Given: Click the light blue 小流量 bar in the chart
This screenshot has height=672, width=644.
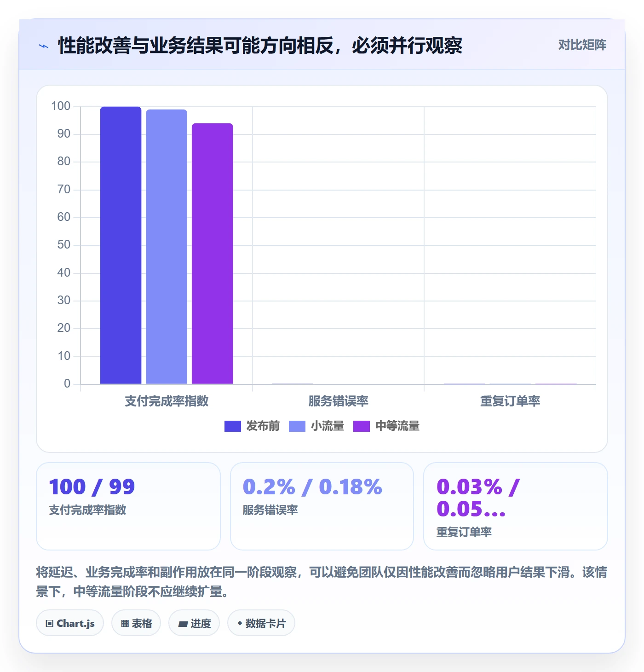Looking at the screenshot, I should tap(167, 247).
